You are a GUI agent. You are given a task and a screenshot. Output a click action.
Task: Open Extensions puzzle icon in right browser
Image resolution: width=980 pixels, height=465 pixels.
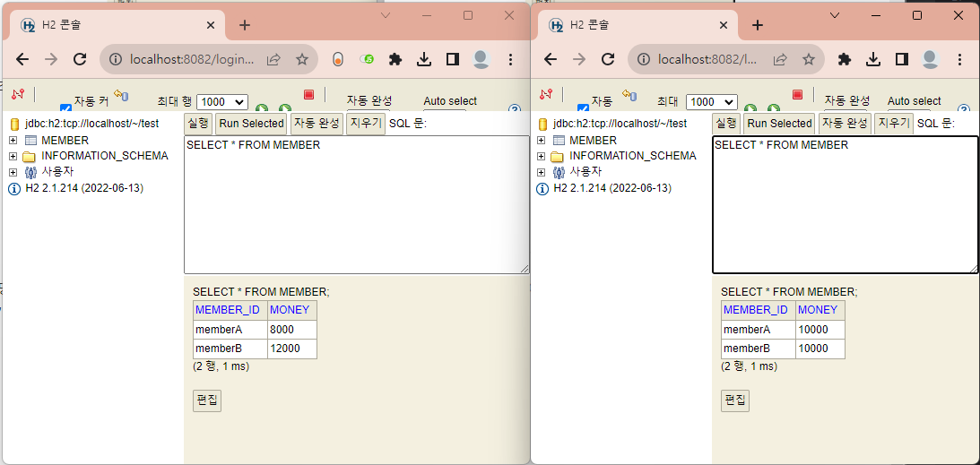(845, 59)
